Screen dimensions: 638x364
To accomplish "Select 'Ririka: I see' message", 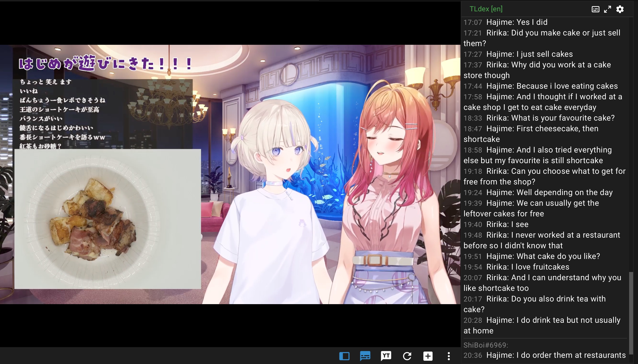I will click(x=507, y=224).
